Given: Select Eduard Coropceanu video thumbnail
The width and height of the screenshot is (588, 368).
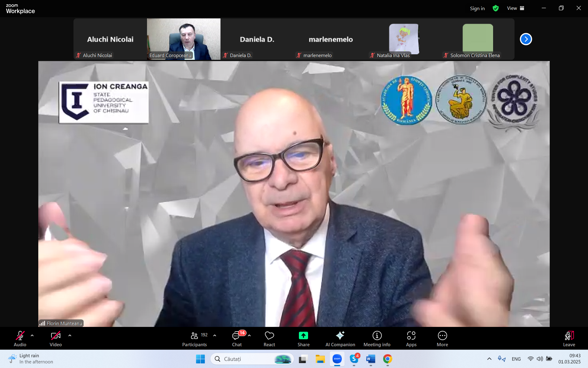Looking at the screenshot, I should [x=183, y=39].
